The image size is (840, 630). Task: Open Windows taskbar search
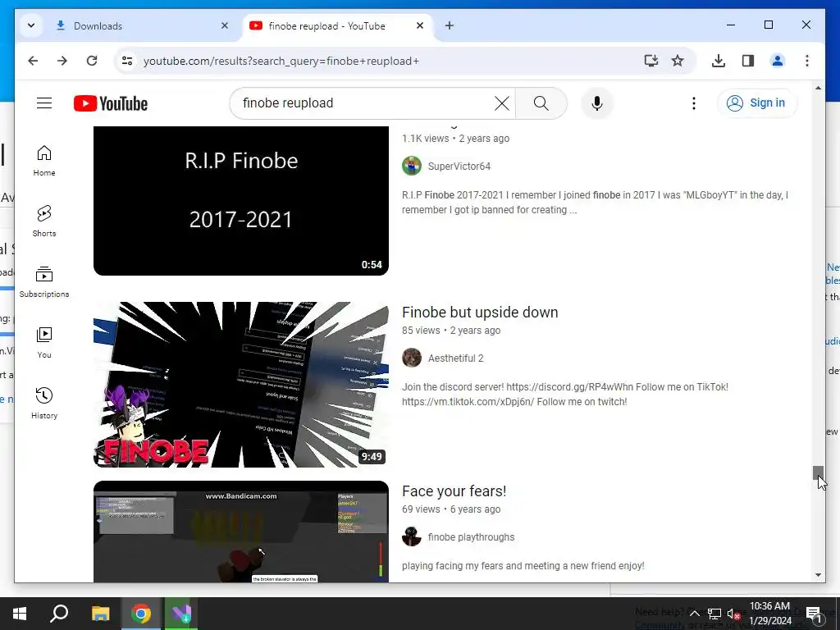point(59,614)
